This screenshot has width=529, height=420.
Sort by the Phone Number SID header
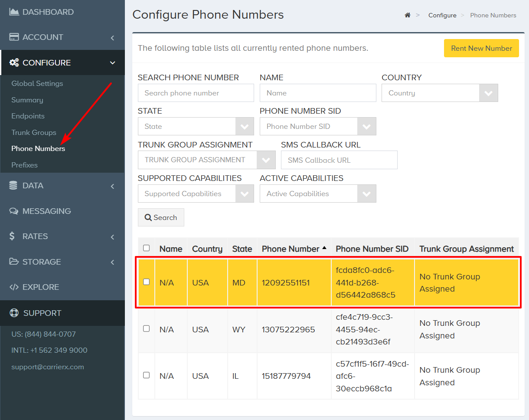pos(372,249)
